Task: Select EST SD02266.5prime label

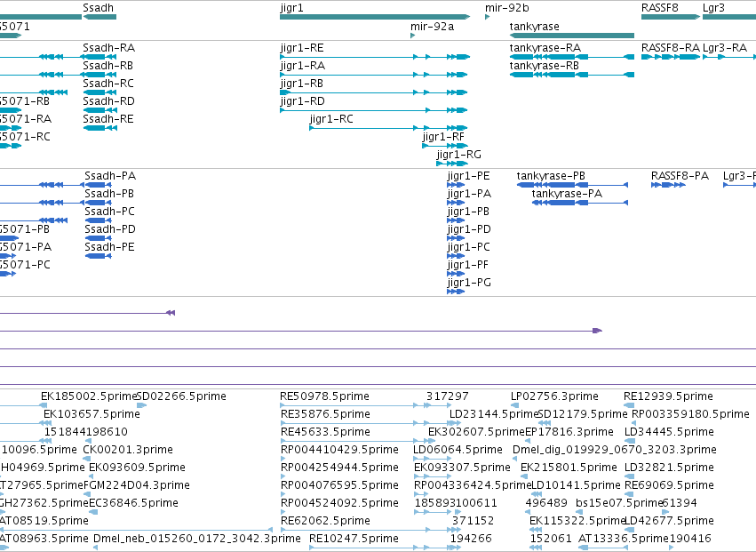Action: tap(181, 396)
